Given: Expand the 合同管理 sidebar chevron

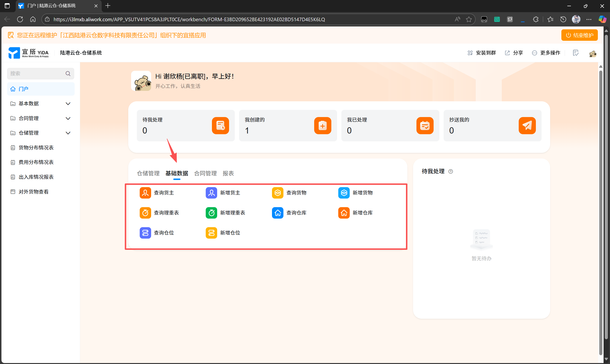Looking at the screenshot, I should (68, 118).
